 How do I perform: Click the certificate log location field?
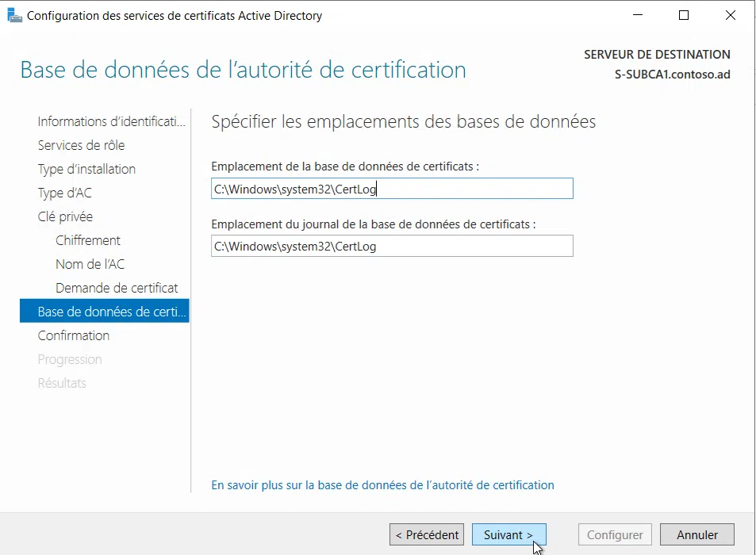click(391, 246)
